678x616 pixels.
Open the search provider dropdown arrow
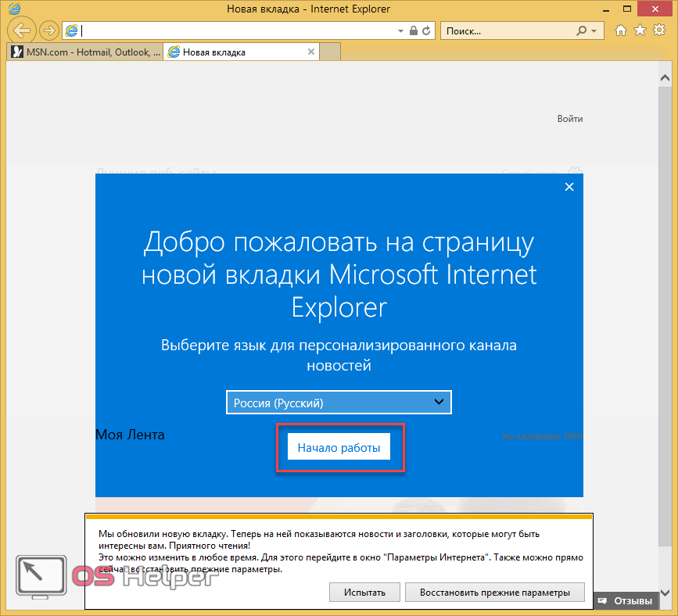594,31
